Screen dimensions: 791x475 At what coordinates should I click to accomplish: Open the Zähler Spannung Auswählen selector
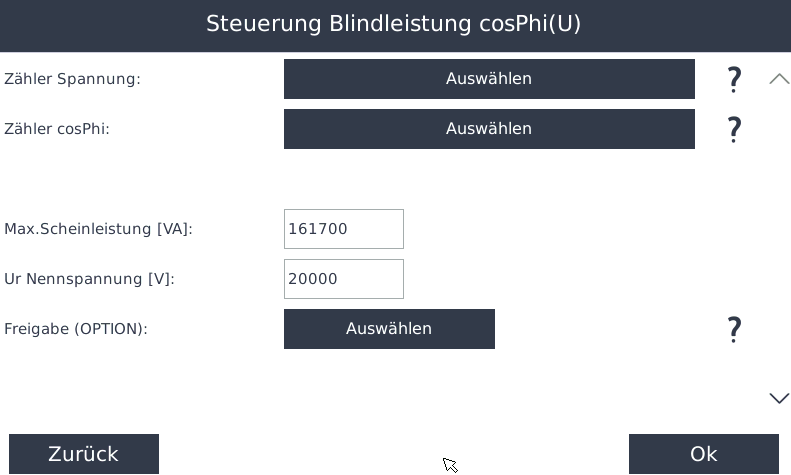pos(489,79)
